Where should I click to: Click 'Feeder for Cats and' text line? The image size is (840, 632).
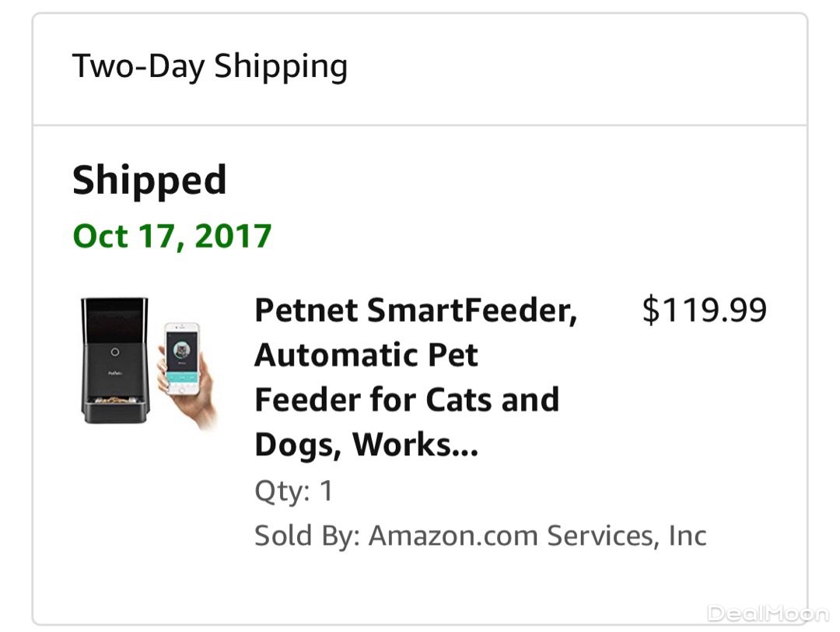coord(407,400)
